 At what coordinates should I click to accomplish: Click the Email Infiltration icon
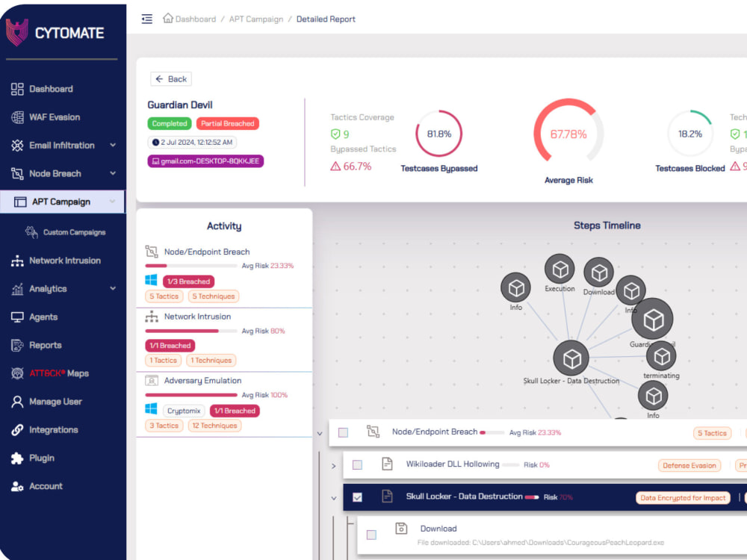pyautogui.click(x=17, y=146)
